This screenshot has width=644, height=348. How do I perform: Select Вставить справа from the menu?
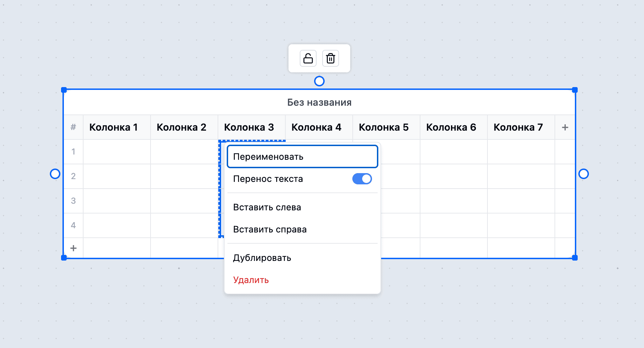click(269, 229)
